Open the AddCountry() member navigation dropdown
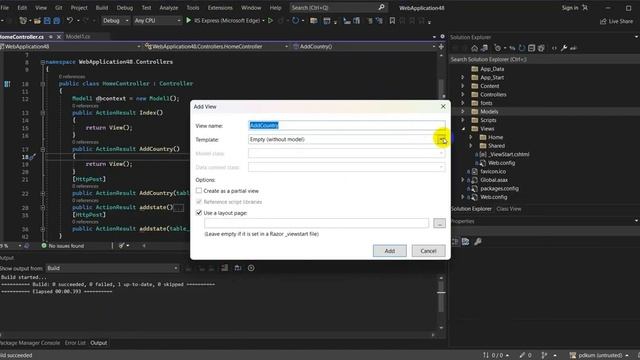Viewport: 640px width, 360px height. click(x=364, y=47)
